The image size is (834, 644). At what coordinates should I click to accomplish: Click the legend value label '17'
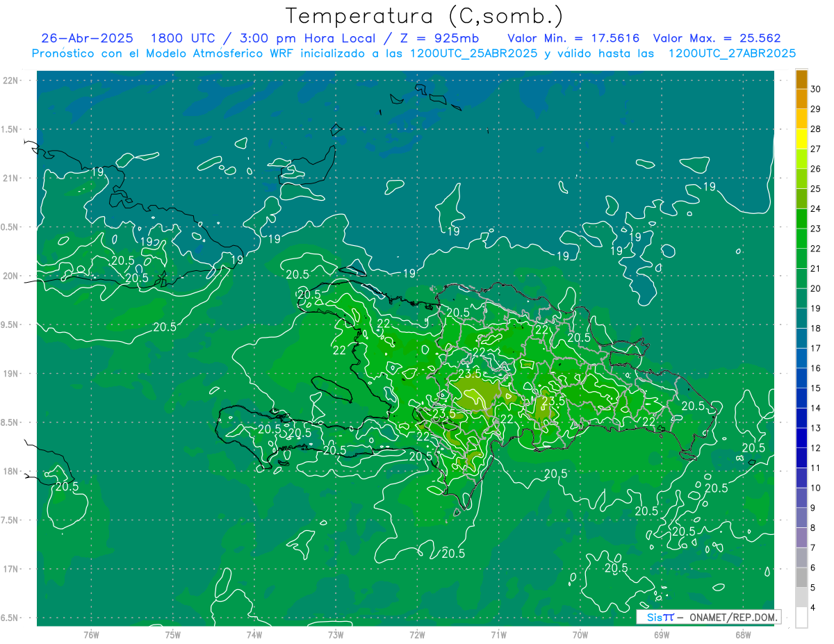point(816,349)
